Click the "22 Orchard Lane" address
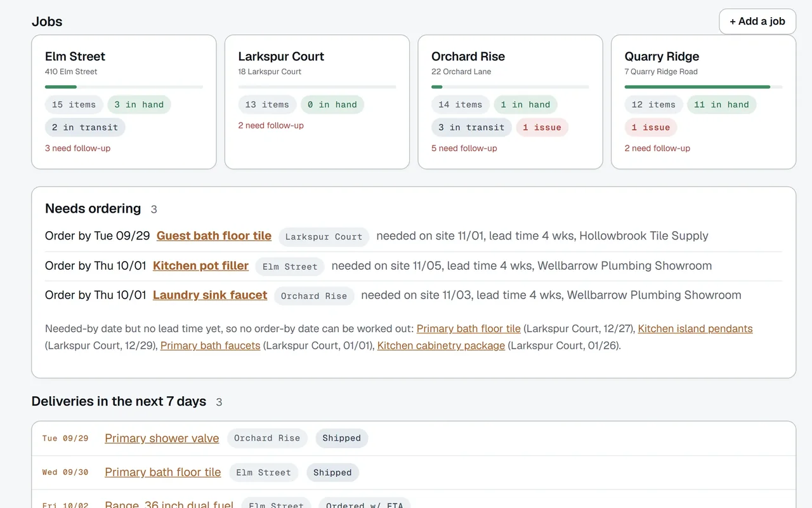The height and width of the screenshot is (508, 812). pos(461,72)
